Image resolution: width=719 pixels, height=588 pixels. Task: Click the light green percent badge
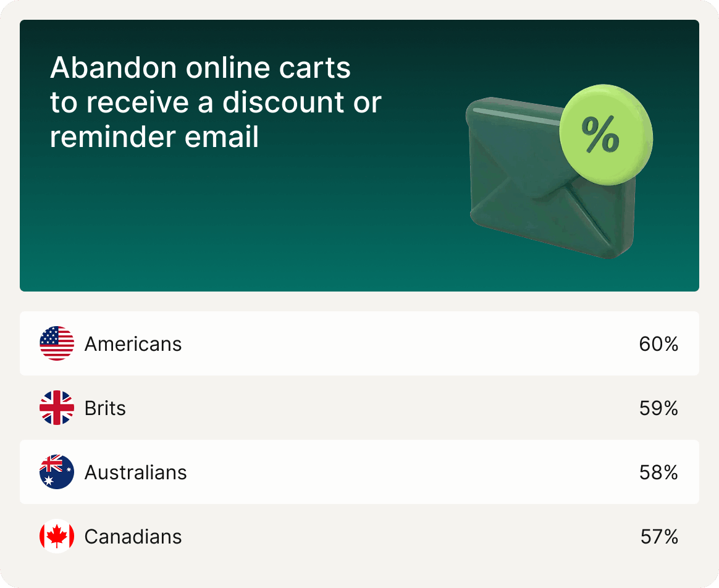pos(605,132)
